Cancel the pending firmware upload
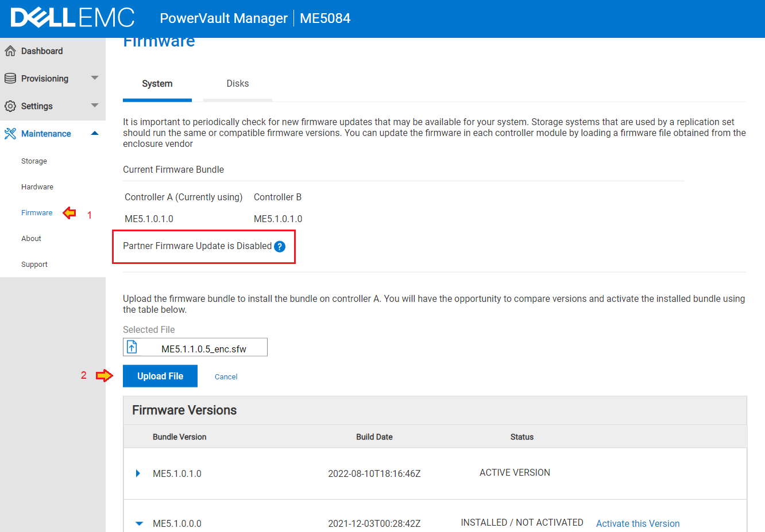 (226, 376)
